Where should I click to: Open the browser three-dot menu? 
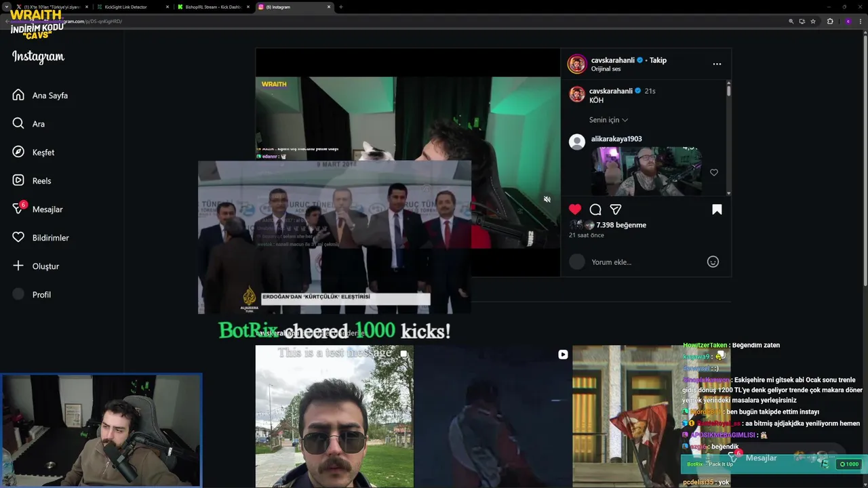pos(861,21)
